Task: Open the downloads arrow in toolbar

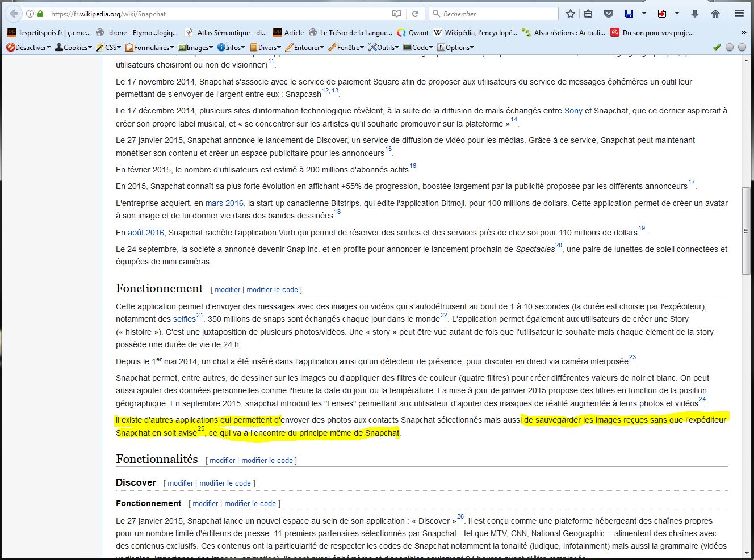Action: pos(695,14)
